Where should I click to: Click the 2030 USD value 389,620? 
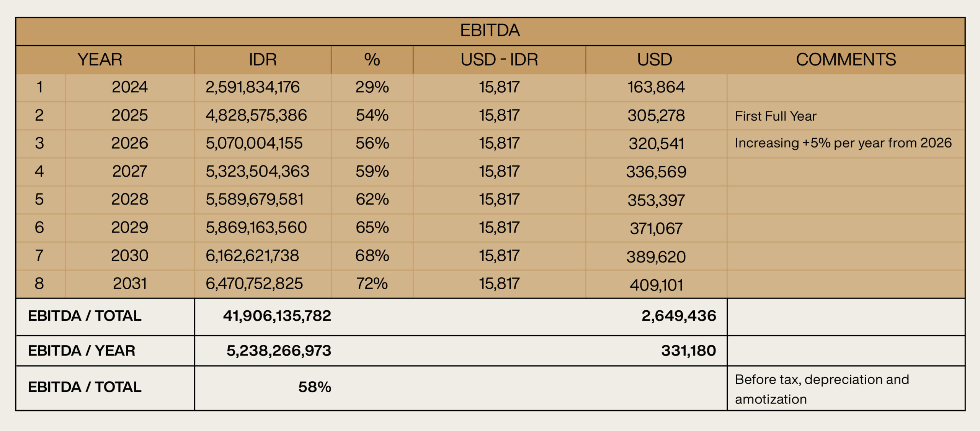click(656, 257)
